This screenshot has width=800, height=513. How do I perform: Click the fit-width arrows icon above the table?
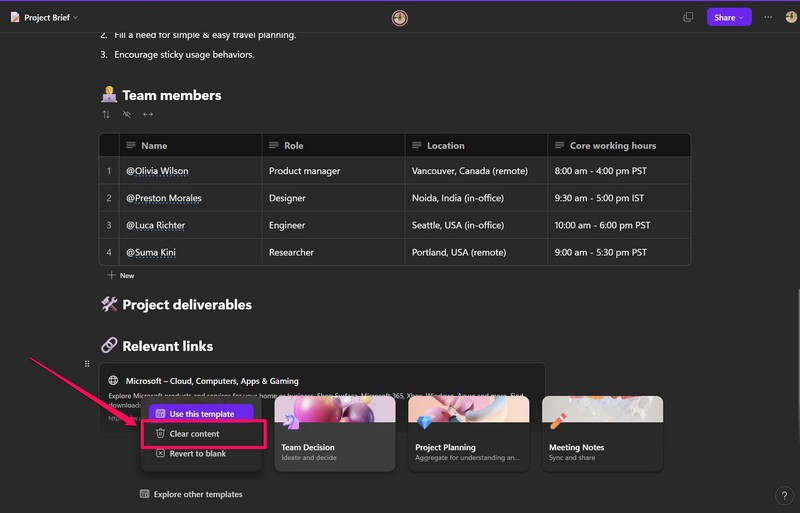[x=148, y=115]
